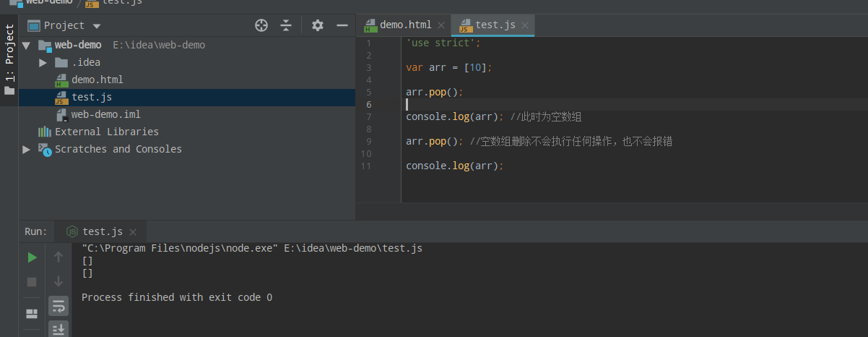Toggle soft-wrap in Run console
This screenshot has width=868, height=337.
(x=58, y=306)
